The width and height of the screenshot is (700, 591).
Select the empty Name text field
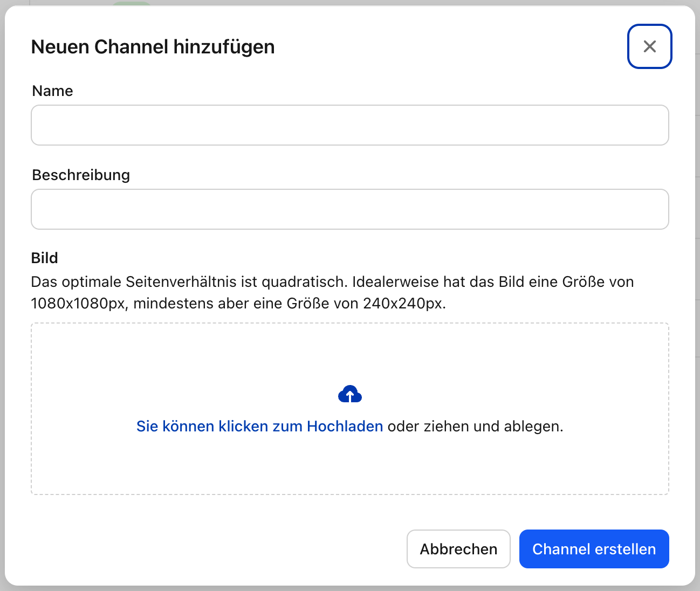(x=349, y=125)
